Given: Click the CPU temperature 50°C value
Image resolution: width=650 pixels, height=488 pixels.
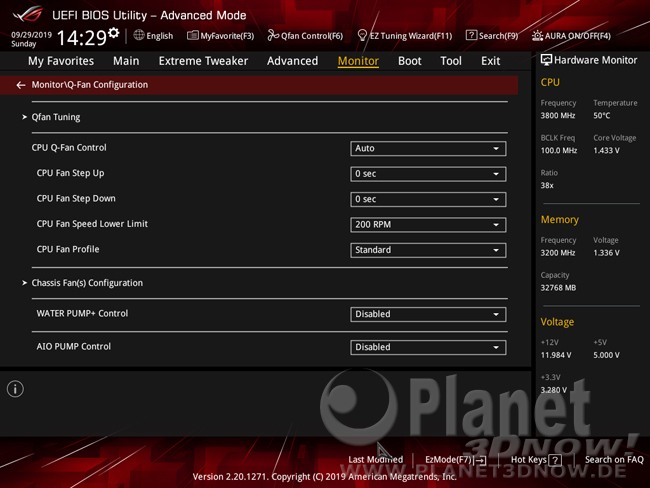Looking at the screenshot, I should tap(601, 116).
